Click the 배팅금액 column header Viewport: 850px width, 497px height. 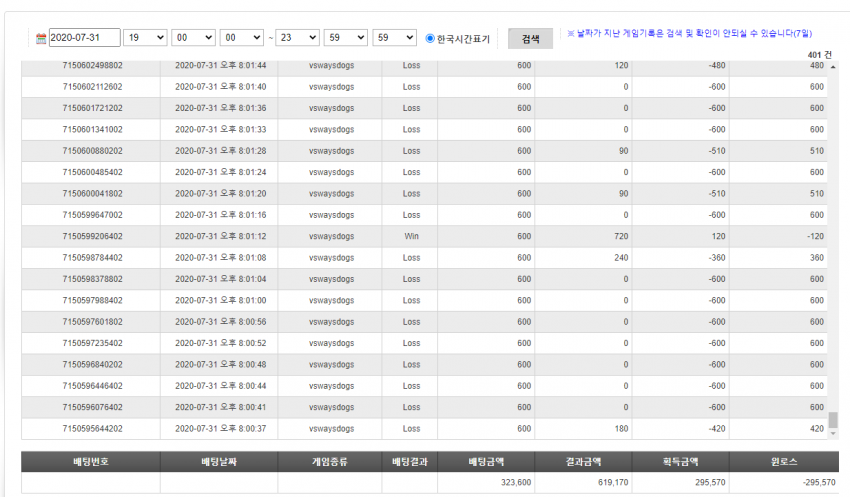[486, 462]
